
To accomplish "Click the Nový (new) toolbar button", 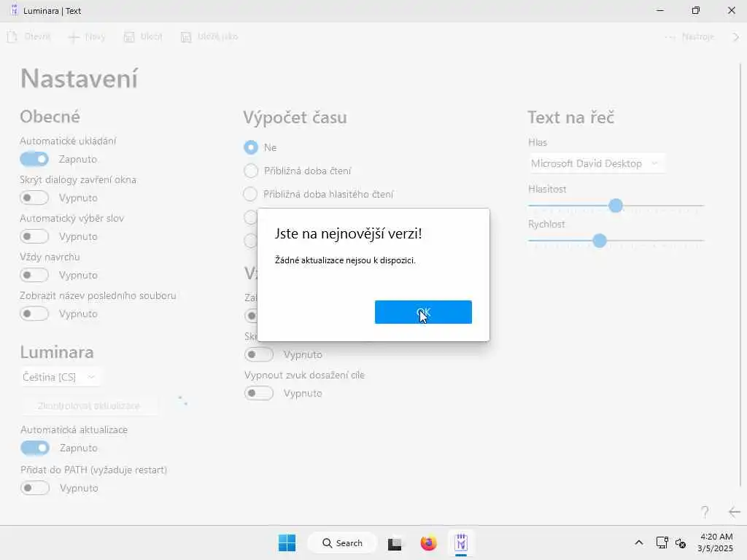I will pos(88,36).
